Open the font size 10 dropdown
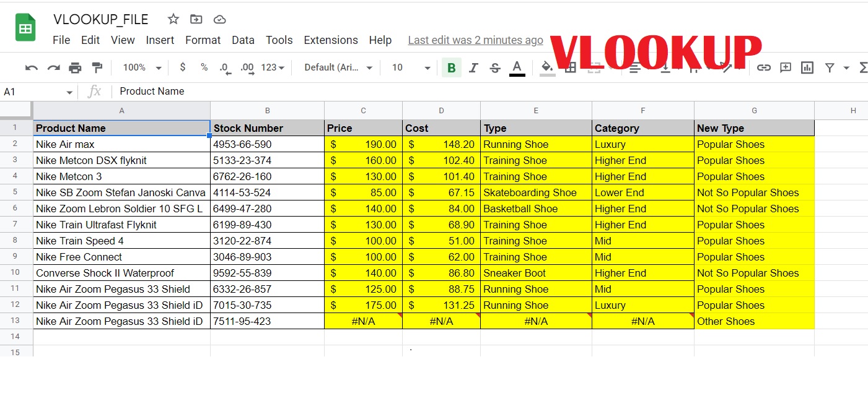 [x=411, y=67]
